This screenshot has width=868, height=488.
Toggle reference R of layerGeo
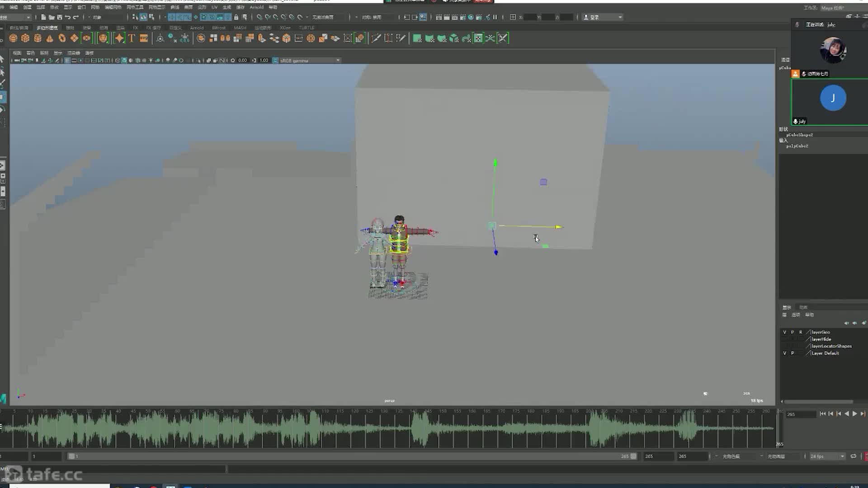800,332
